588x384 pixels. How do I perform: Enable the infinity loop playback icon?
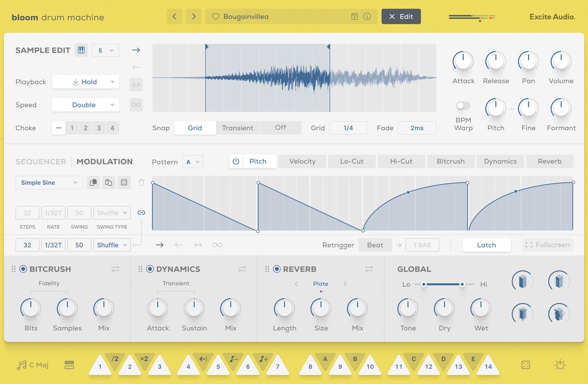click(136, 104)
